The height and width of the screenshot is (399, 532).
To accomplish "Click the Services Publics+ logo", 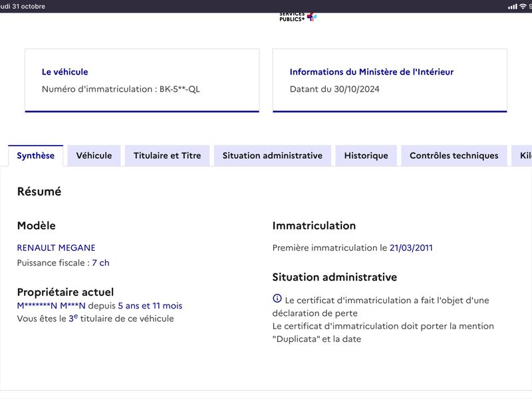I will click(x=298, y=17).
